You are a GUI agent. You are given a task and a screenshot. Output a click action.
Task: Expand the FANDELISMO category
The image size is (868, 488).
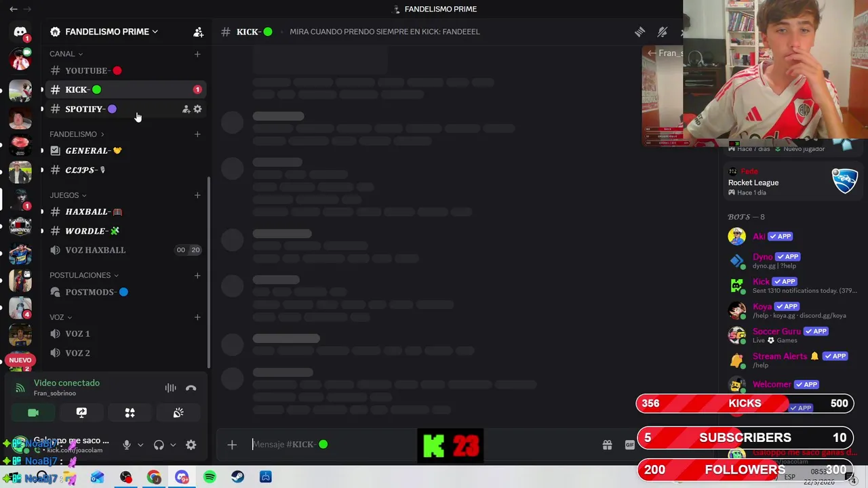pyautogui.click(x=77, y=134)
